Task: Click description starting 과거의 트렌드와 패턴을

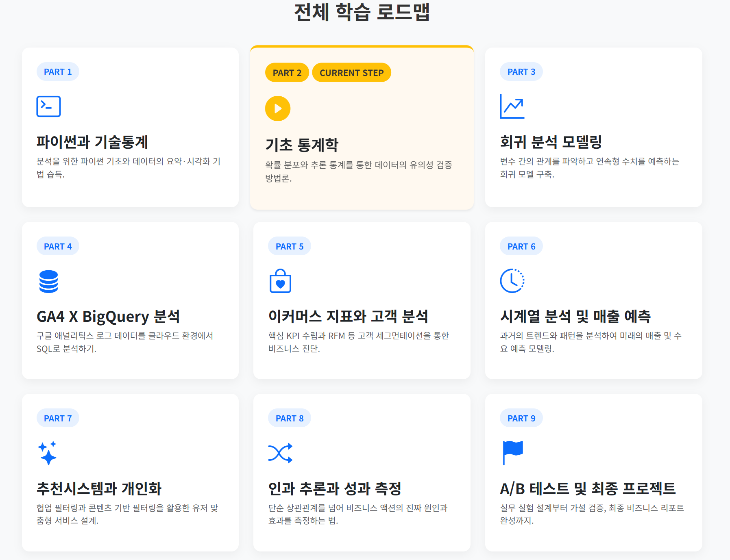Action: click(591, 342)
